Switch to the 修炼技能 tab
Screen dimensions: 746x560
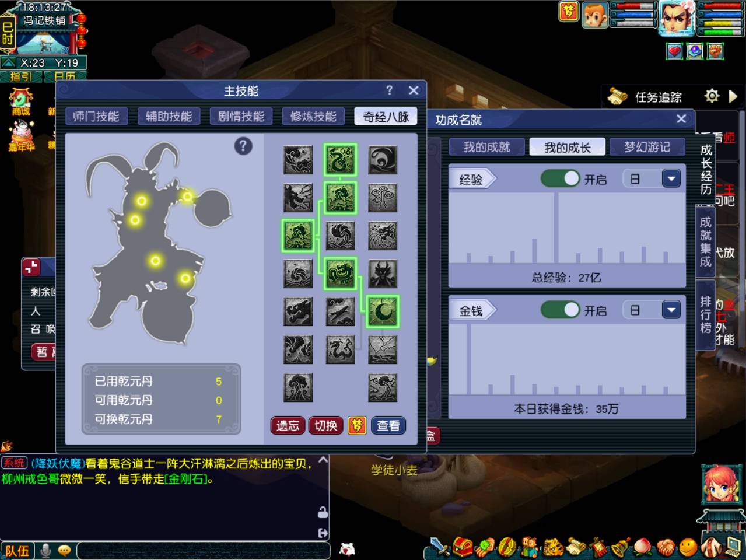tap(313, 116)
